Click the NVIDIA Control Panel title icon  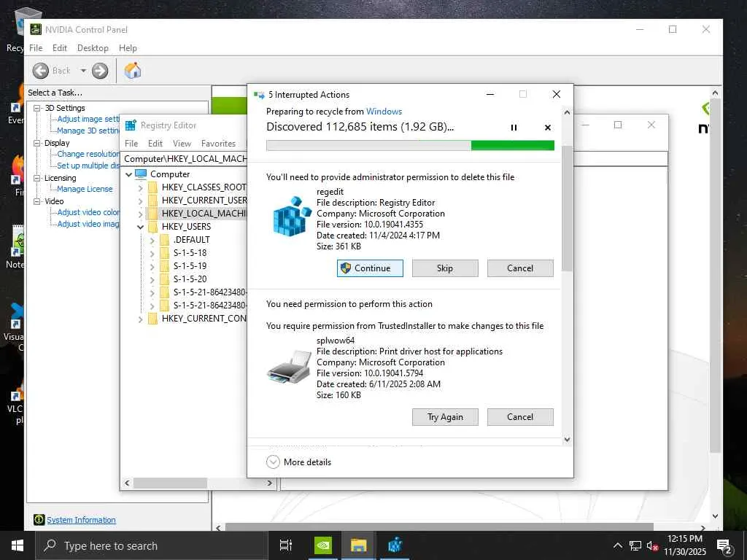tap(36, 29)
